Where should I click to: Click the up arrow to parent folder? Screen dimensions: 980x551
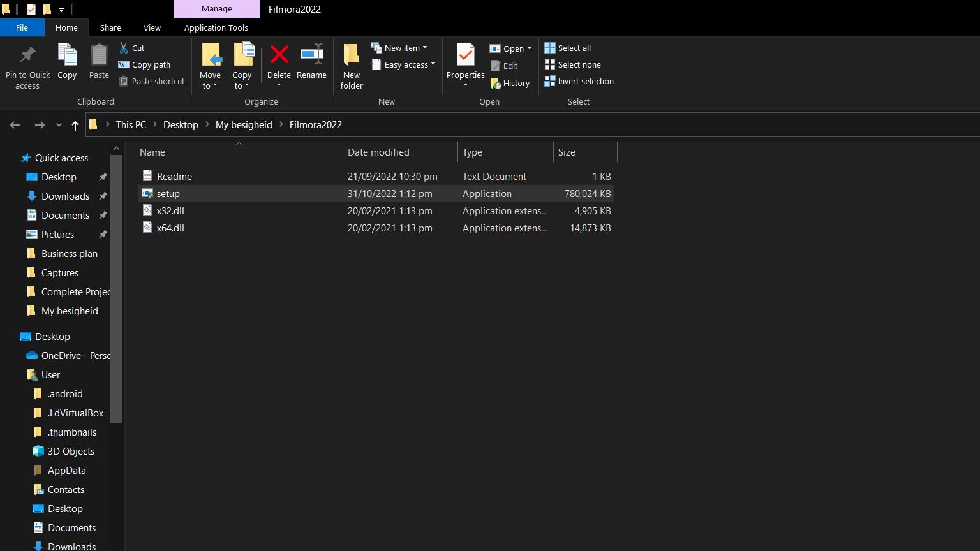(x=75, y=125)
